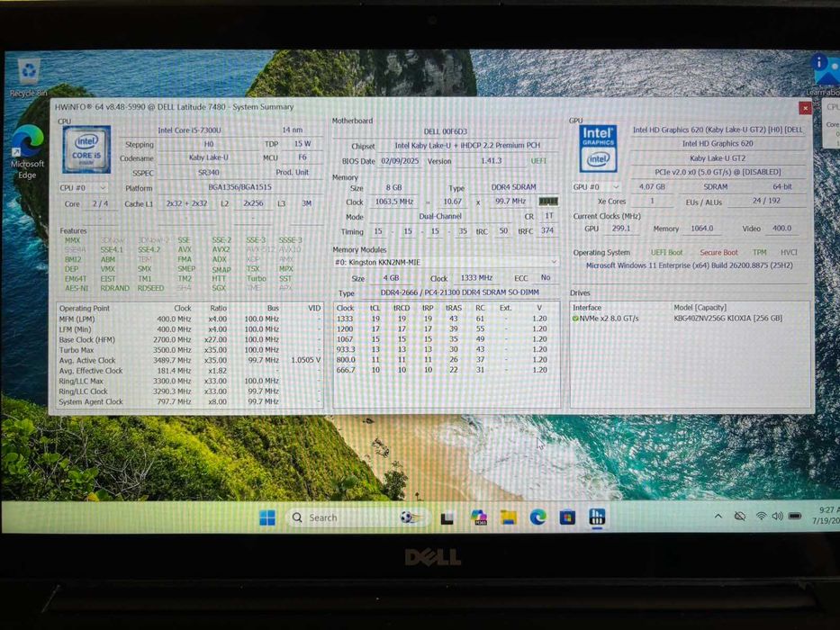Click the Windows 11 Enterprise build text
Viewport: 840px width, 630px height.
(689, 265)
